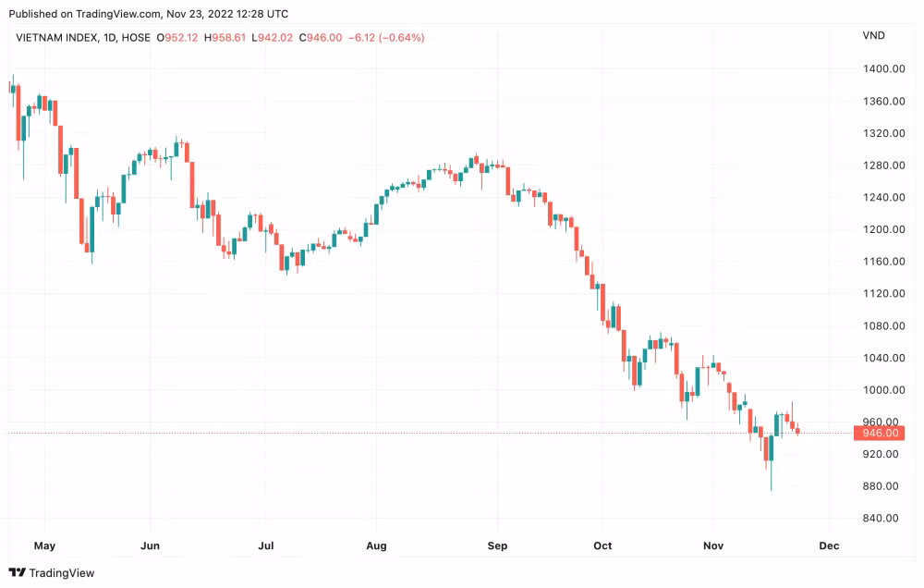This screenshot has height=588, width=924.
Task: Select the Jul label on time axis
Action: pos(266,545)
